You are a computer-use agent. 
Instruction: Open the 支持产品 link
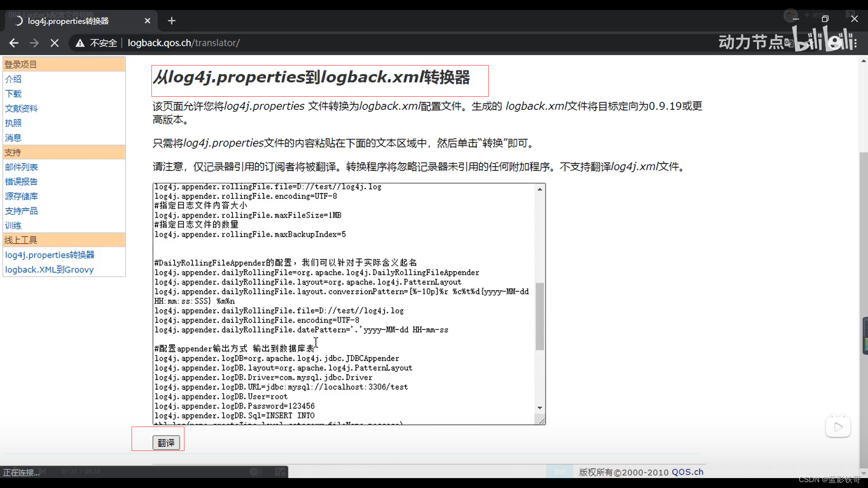(21, 211)
